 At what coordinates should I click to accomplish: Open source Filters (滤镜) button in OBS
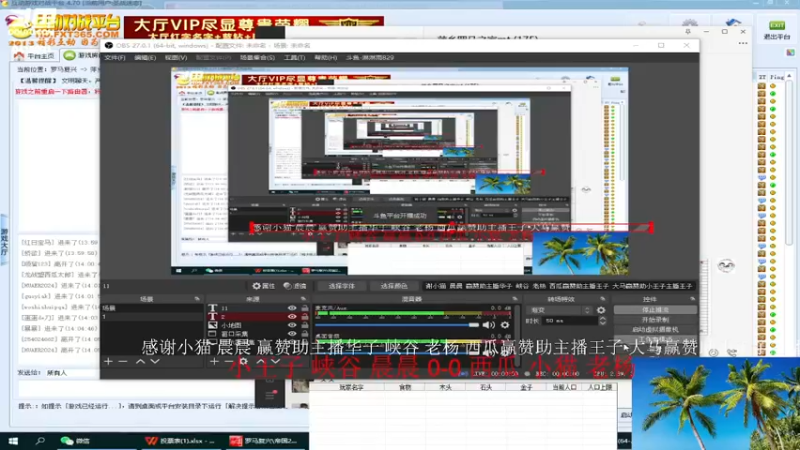(295, 286)
